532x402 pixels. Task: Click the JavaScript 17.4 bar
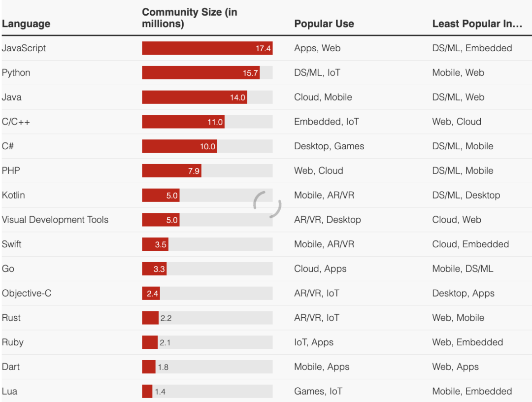207,48
